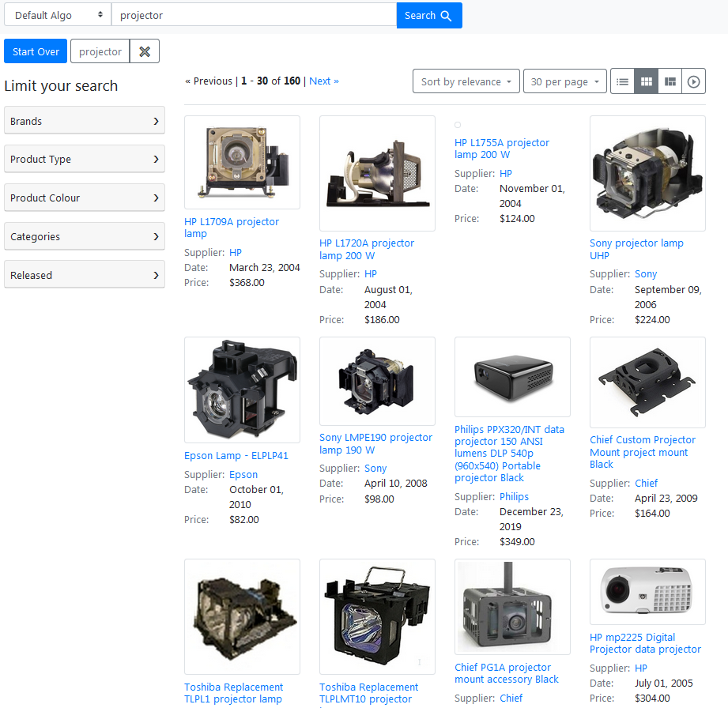Image resolution: width=728 pixels, height=708 pixels.
Task: Open slideshow view play icon
Action: 694,81
